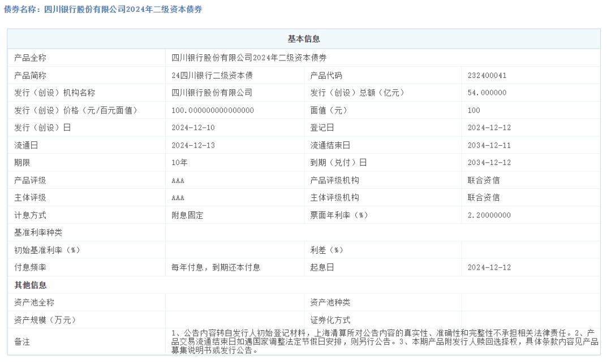Select the 产品全称 value cell in the table
The image size is (611, 364).
[x=249, y=58]
